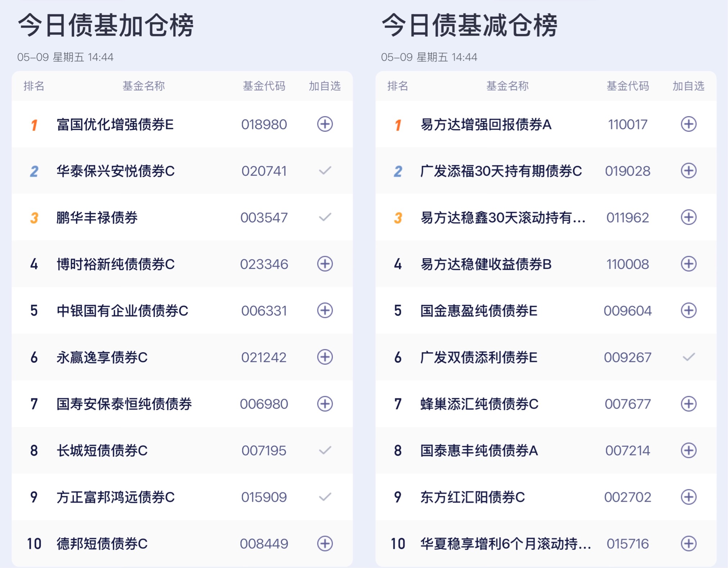The image size is (728, 568).
Task: Click fund code 002702
Action: [628, 497]
